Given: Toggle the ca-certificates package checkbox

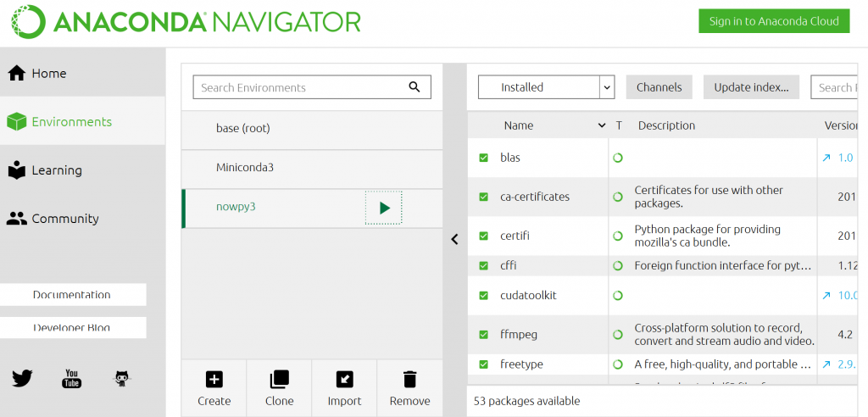Looking at the screenshot, I should (x=484, y=197).
